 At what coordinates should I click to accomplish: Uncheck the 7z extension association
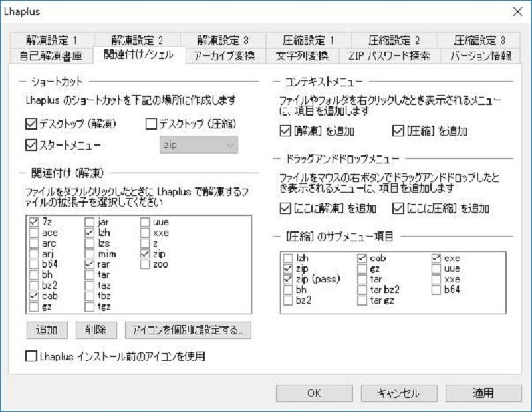click(x=34, y=222)
